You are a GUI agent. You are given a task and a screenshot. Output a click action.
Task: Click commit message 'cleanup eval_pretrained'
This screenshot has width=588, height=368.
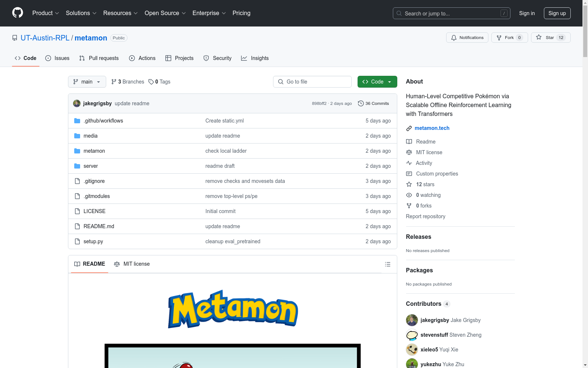pos(233,241)
